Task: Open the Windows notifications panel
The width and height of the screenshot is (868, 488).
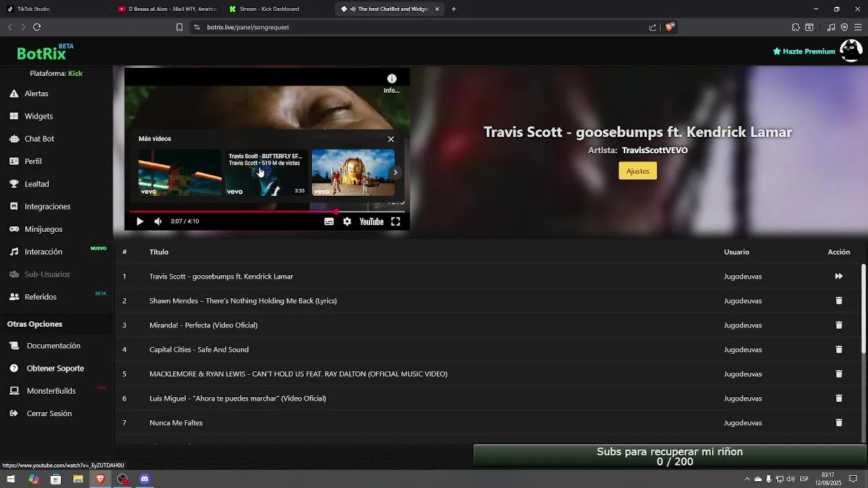Action: click(x=853, y=479)
